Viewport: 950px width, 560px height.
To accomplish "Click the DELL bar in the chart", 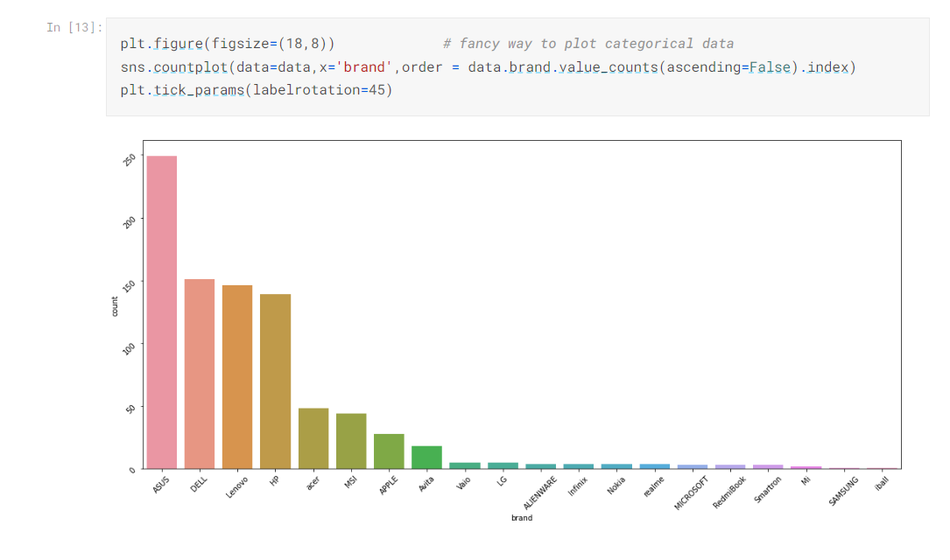I will (200, 374).
